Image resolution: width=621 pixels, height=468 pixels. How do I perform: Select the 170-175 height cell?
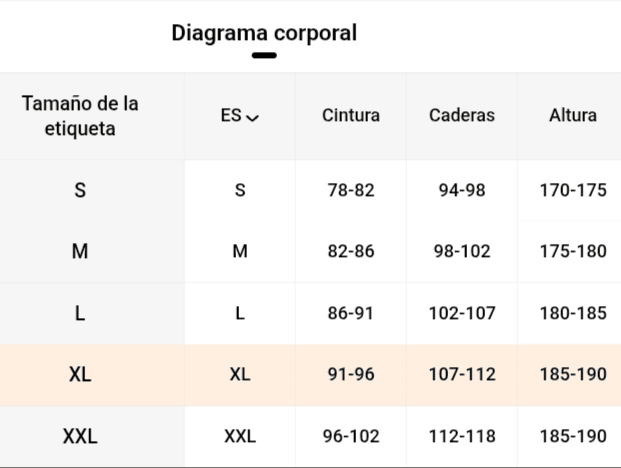pyautogui.click(x=573, y=189)
